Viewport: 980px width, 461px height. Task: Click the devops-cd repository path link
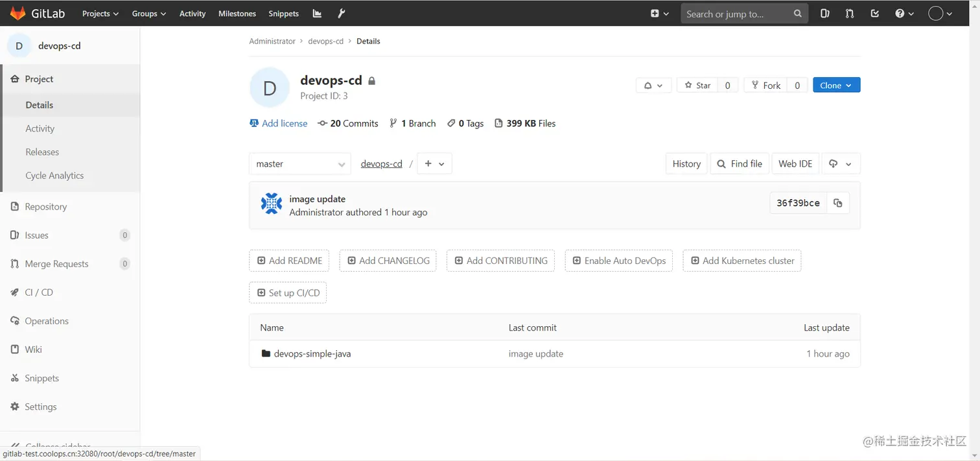point(382,164)
